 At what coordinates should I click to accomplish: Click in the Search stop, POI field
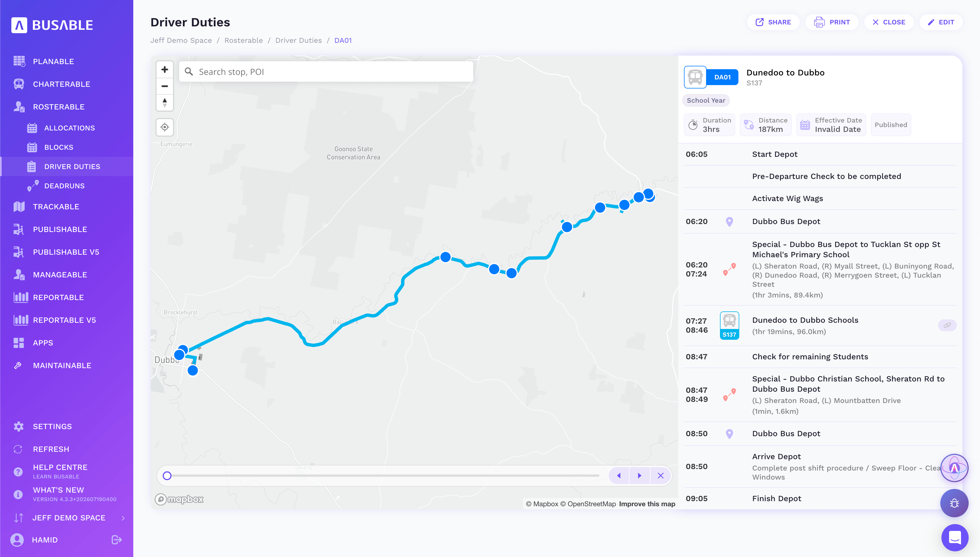pos(326,71)
